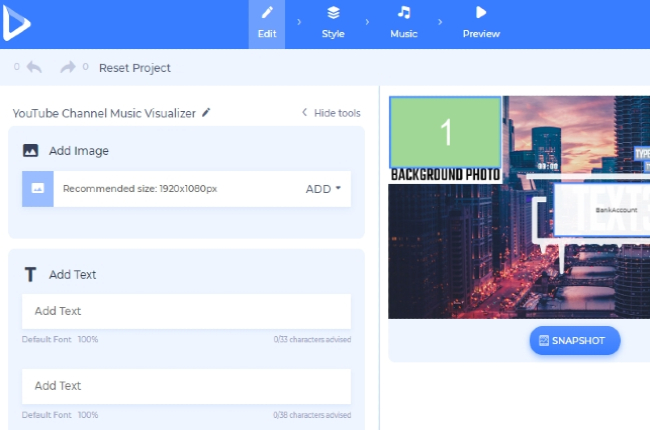Select green Background Photo placeholder 1
This screenshot has height=430, width=650.
(445, 132)
